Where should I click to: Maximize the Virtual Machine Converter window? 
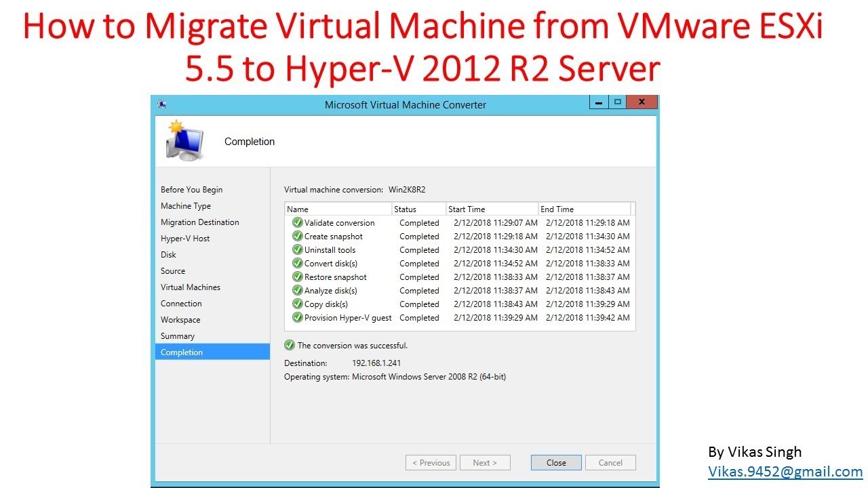point(617,102)
